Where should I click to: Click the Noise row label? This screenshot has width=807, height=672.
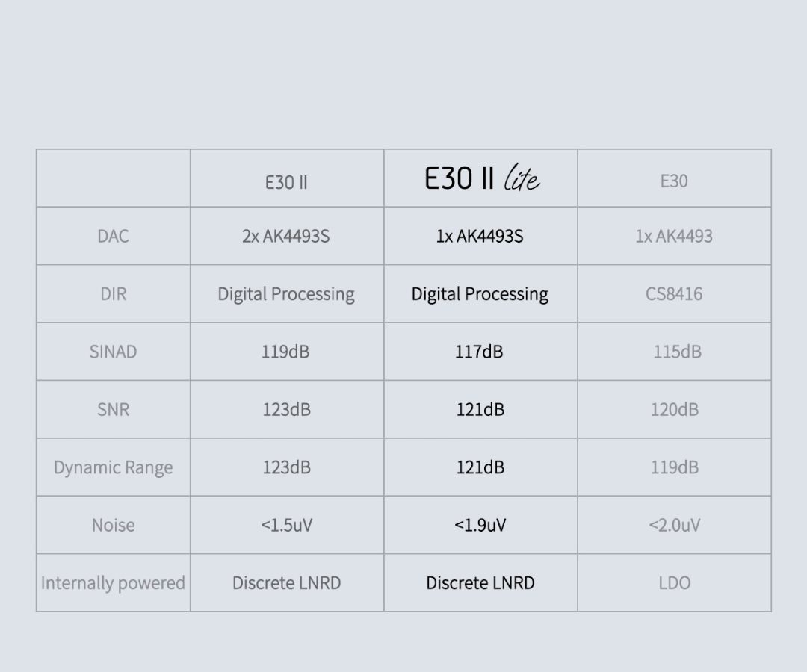114,525
